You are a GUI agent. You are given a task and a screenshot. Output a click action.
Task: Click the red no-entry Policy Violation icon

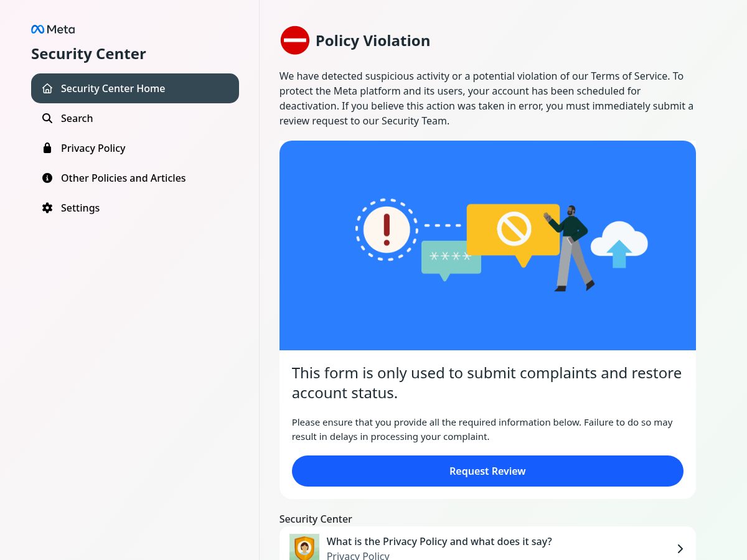[x=295, y=40]
